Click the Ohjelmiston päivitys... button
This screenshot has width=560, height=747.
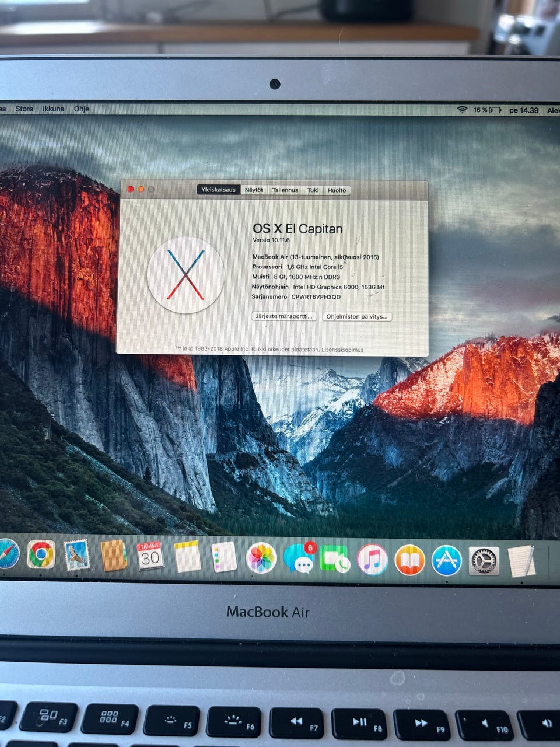point(356,317)
